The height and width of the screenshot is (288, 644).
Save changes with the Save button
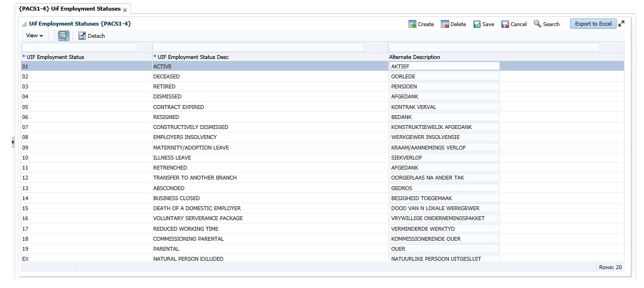(x=484, y=24)
